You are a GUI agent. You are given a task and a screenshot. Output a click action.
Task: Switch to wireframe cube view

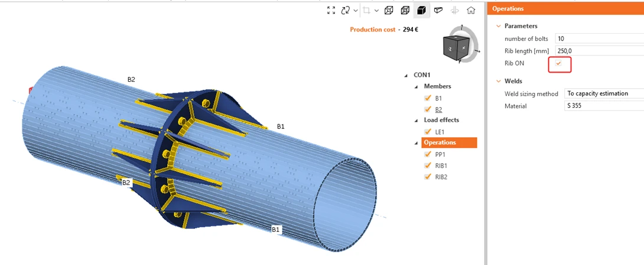point(389,10)
